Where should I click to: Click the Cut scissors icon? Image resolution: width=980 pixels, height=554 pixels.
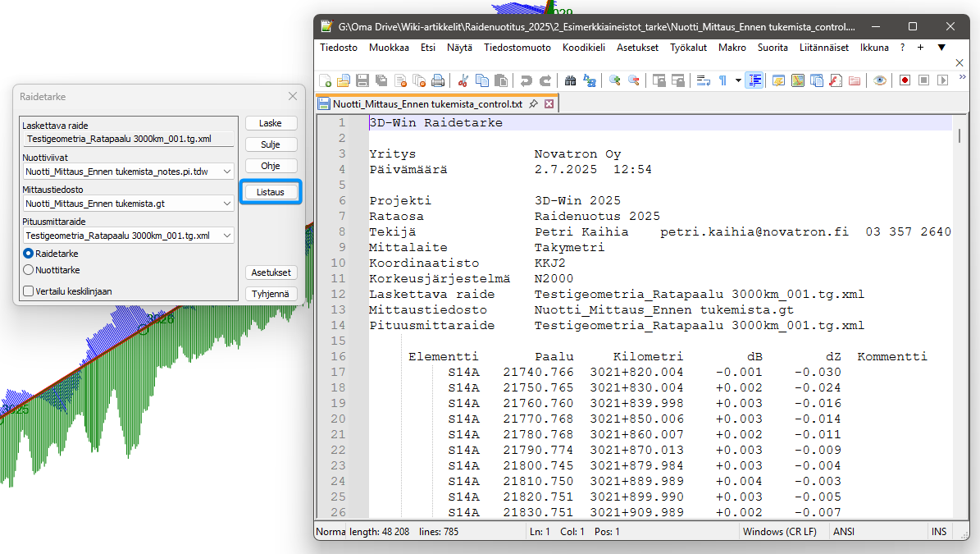pyautogui.click(x=463, y=80)
